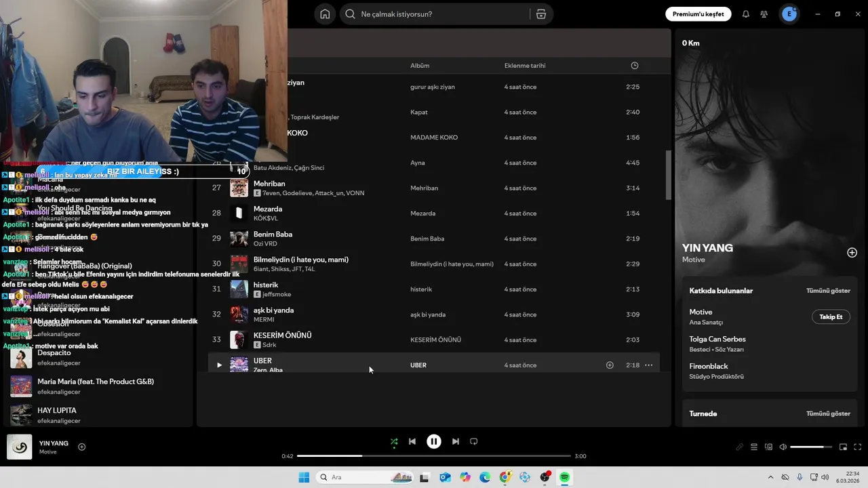
Task: Open OBS Studio from the taskbar
Action: coord(545,477)
